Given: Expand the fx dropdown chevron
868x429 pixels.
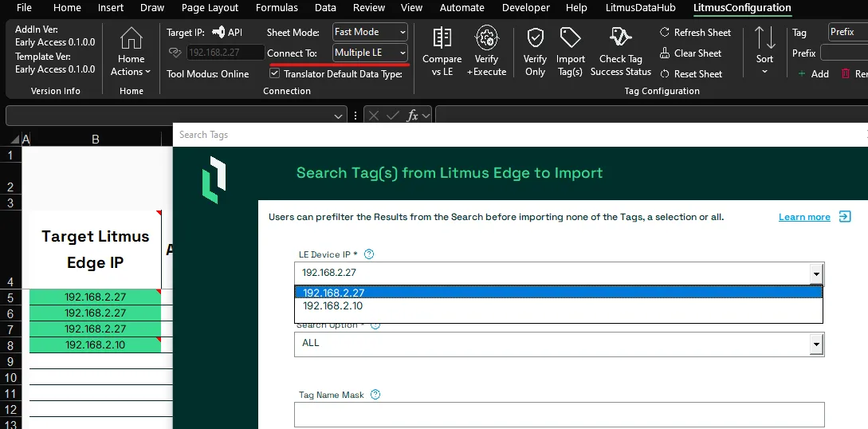Looking at the screenshot, I should [x=426, y=116].
